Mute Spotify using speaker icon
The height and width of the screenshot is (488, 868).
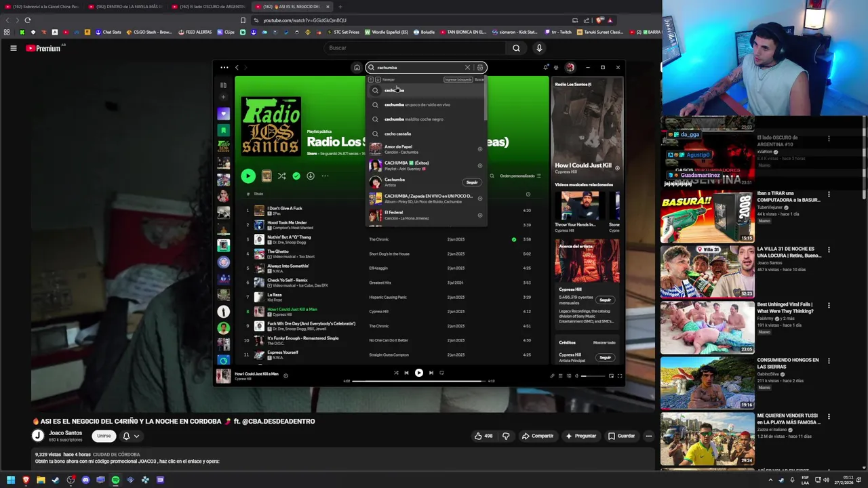click(x=576, y=375)
